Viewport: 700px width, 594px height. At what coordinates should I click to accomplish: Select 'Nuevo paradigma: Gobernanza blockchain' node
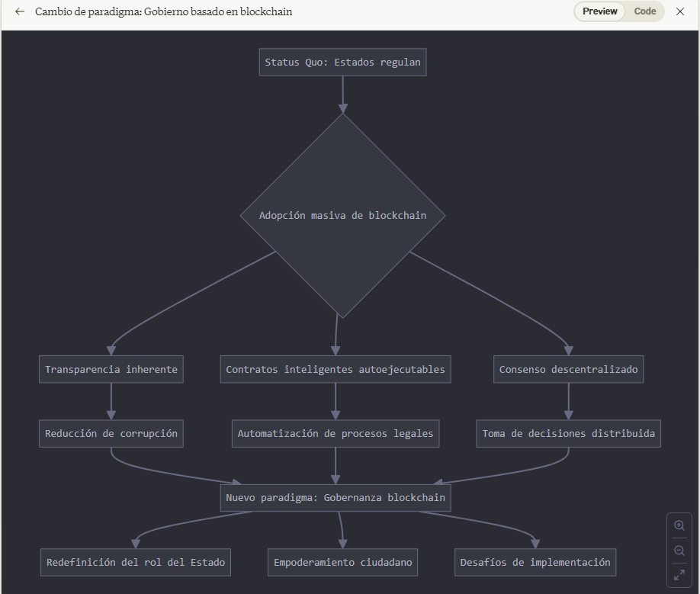click(336, 498)
